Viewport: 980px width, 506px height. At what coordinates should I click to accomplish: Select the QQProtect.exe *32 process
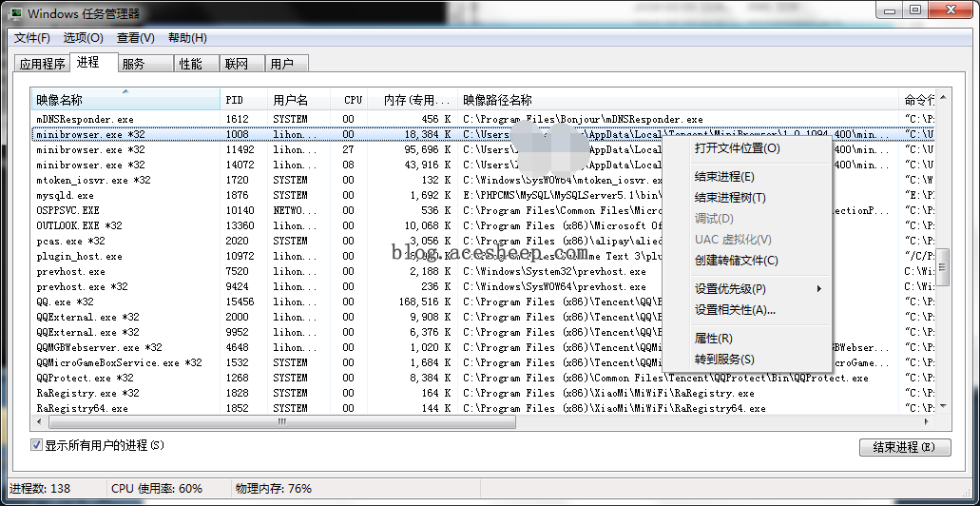click(484, 378)
